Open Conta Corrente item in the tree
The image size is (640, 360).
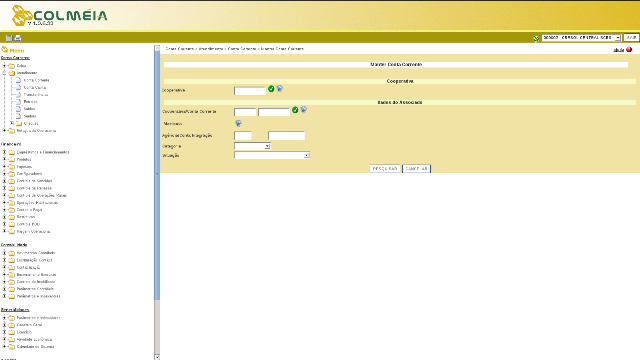pos(36,80)
